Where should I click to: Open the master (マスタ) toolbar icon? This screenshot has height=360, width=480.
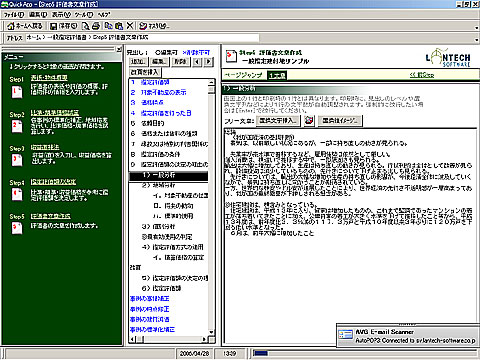(143, 26)
